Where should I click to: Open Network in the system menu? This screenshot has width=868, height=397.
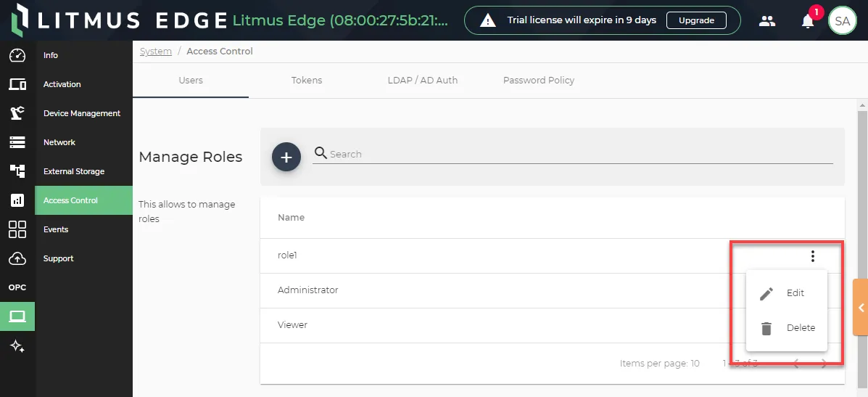(x=83, y=142)
